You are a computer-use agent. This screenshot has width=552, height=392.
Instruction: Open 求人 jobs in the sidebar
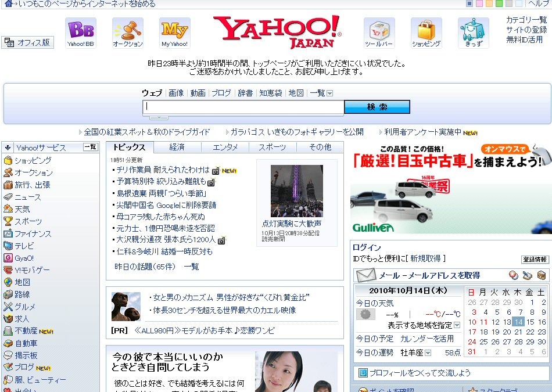click(x=22, y=319)
